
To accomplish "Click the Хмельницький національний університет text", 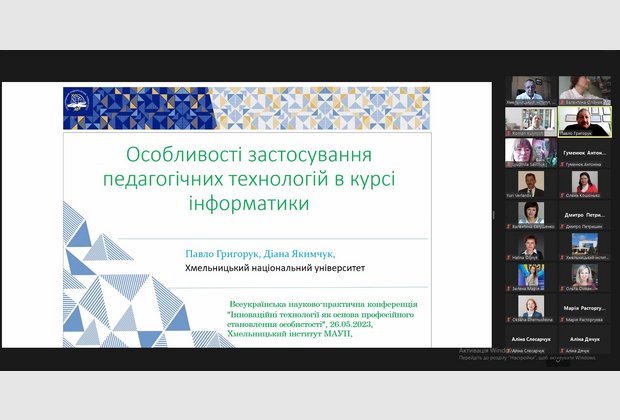I will coord(276,268).
